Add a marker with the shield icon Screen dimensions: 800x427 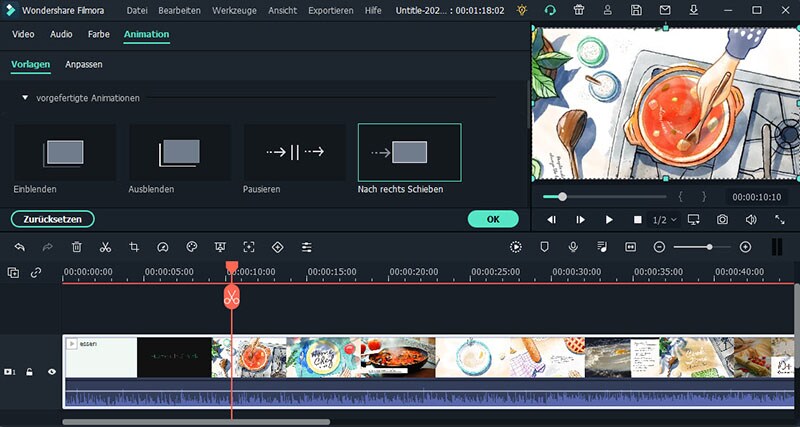click(x=545, y=247)
